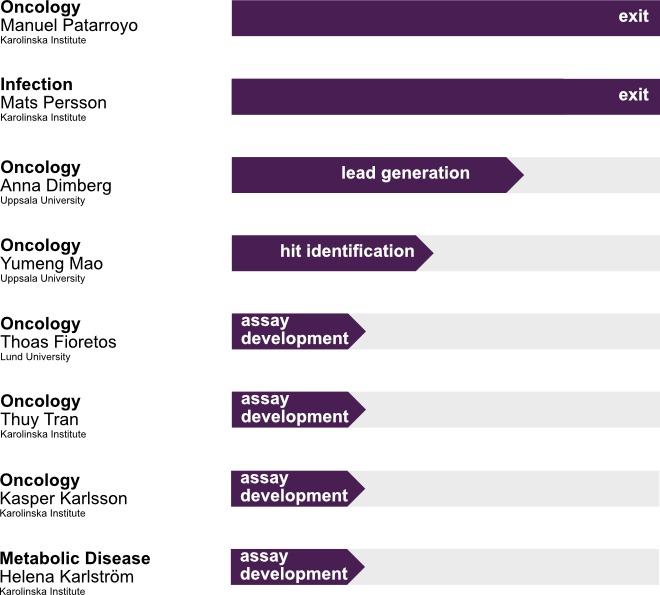Click the 'lead generation' progress bar

(405, 173)
